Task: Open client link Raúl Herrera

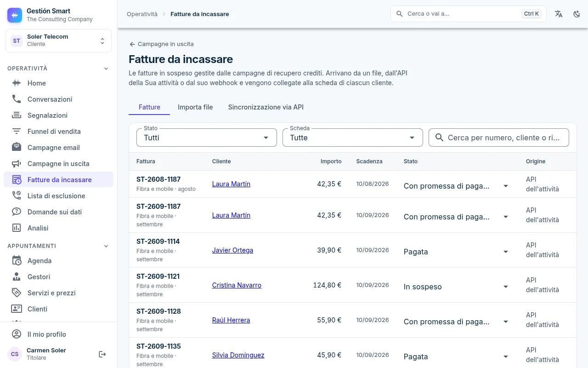Action: [231, 320]
